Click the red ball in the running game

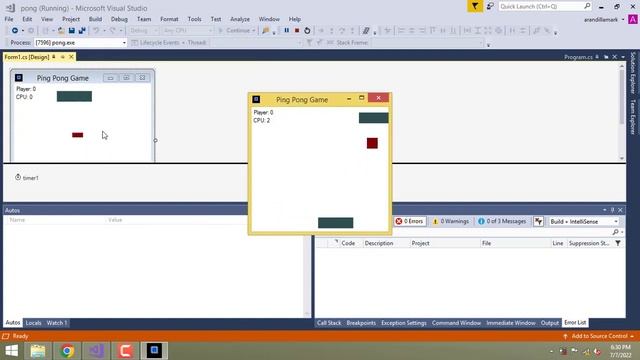click(372, 143)
